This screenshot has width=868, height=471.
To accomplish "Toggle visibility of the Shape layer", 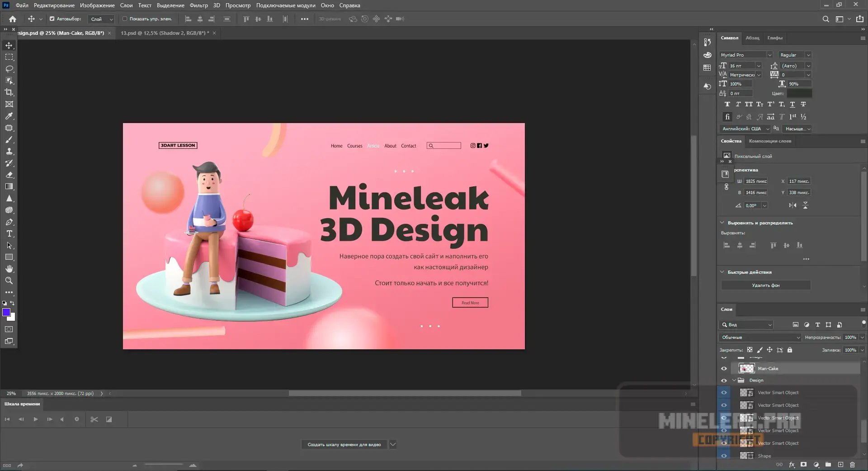I will (x=724, y=456).
